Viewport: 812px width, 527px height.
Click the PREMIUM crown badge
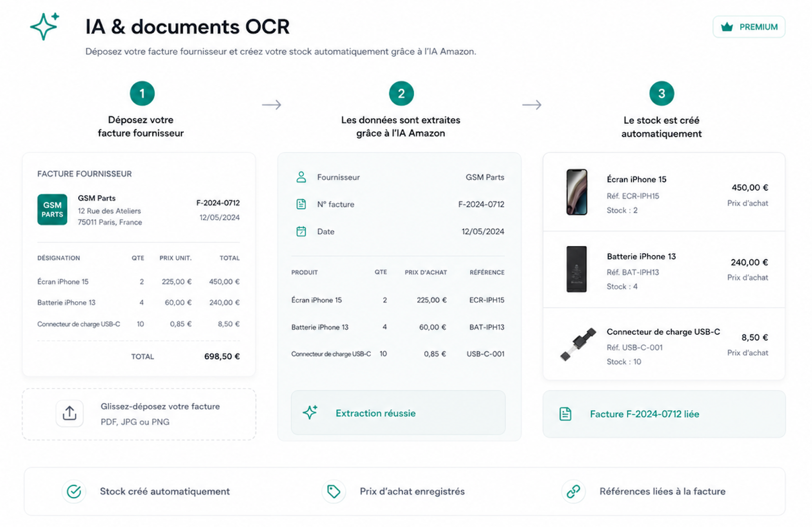pos(749,27)
